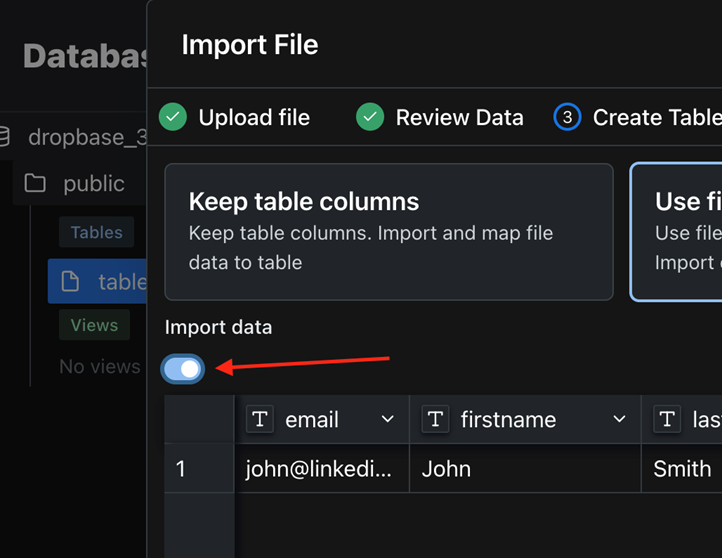Open the email column dropdown chevron
Image resolution: width=722 pixels, height=558 pixels.
(x=388, y=419)
